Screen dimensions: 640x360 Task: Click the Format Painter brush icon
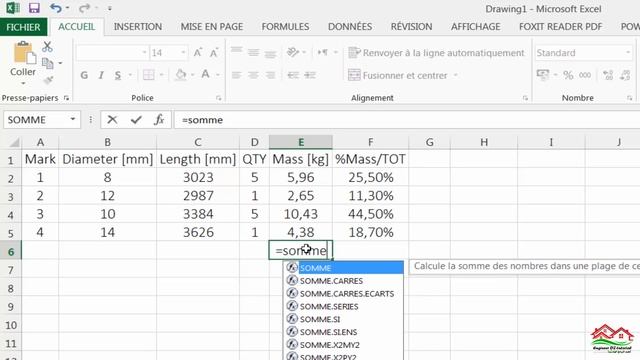click(48, 80)
